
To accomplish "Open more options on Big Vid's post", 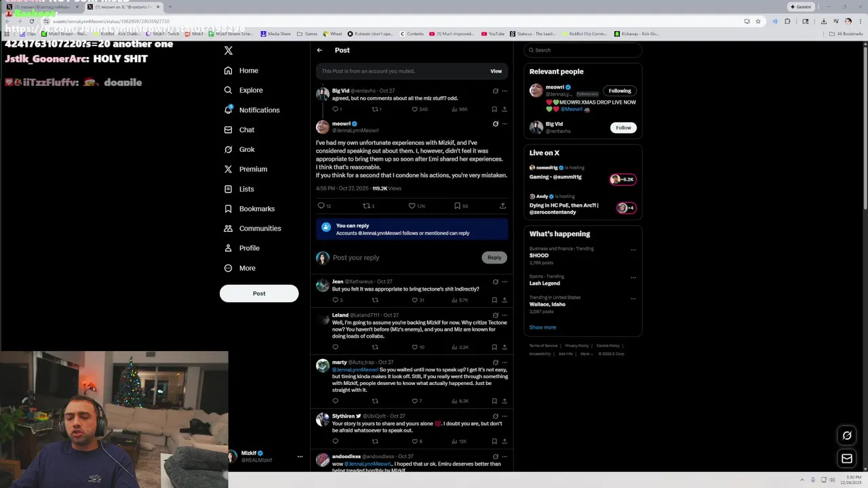I will pos(504,91).
